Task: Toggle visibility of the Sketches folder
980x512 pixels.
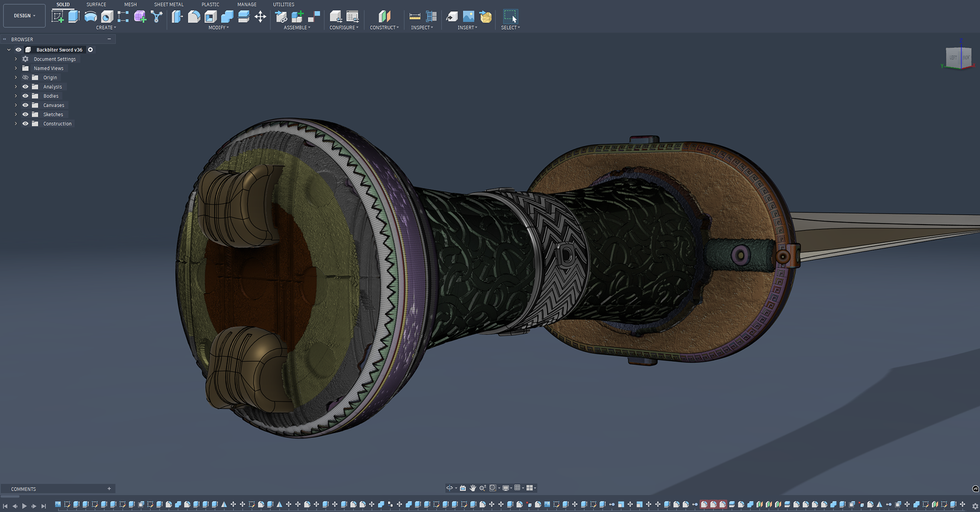Action: tap(25, 114)
